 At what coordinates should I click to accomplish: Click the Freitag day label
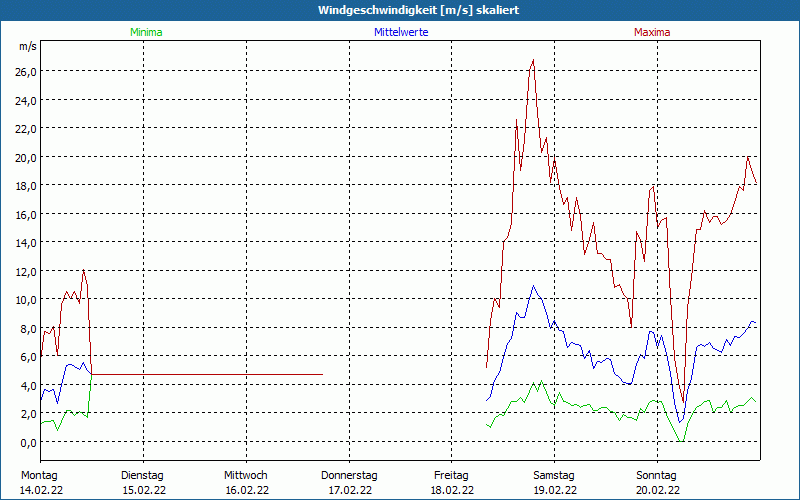coord(452,475)
